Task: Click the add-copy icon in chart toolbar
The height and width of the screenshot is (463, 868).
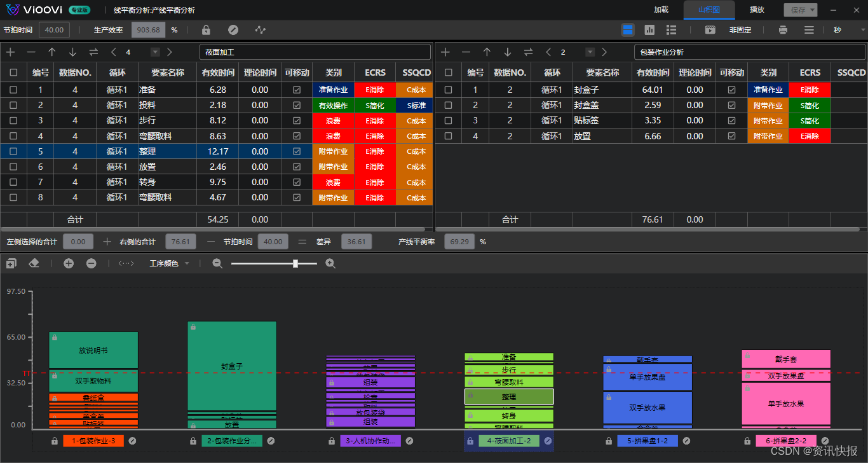Action: click(11, 263)
